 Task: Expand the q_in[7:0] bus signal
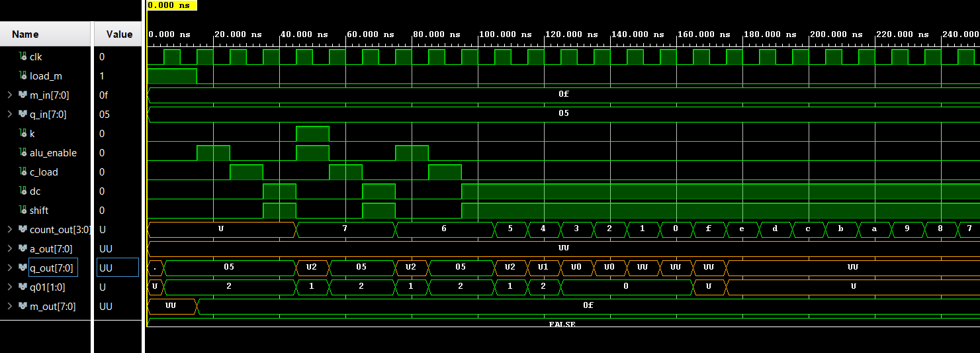click(x=10, y=115)
